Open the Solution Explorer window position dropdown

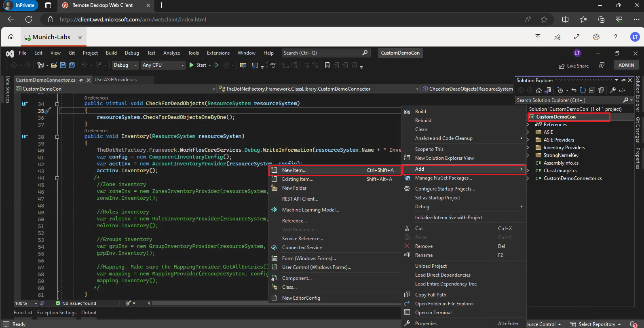click(x=617, y=80)
